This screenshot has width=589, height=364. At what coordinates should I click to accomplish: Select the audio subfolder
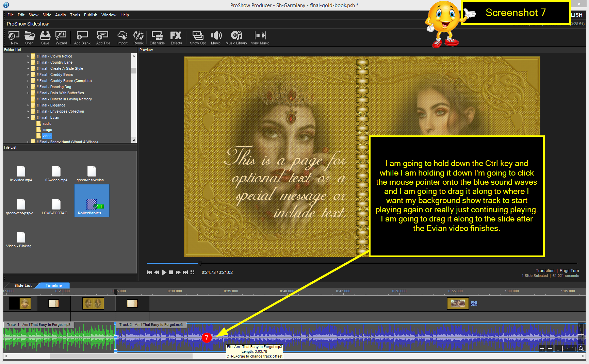click(x=47, y=123)
